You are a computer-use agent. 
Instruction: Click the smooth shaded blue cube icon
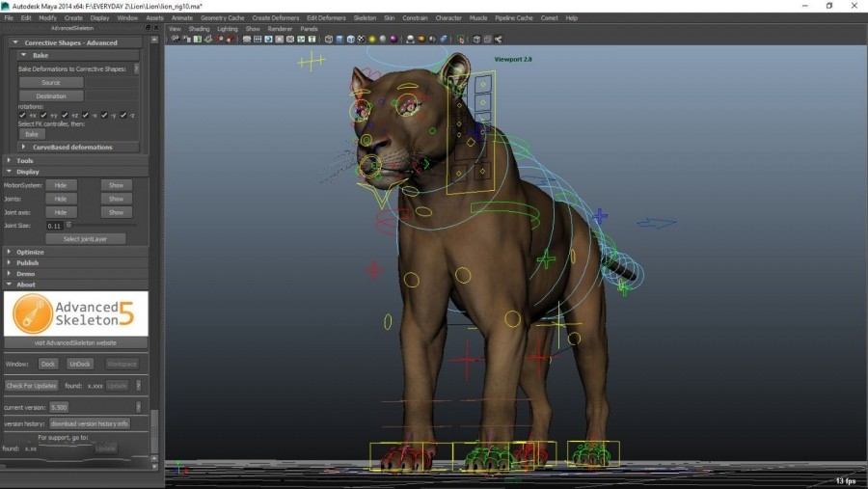point(339,40)
